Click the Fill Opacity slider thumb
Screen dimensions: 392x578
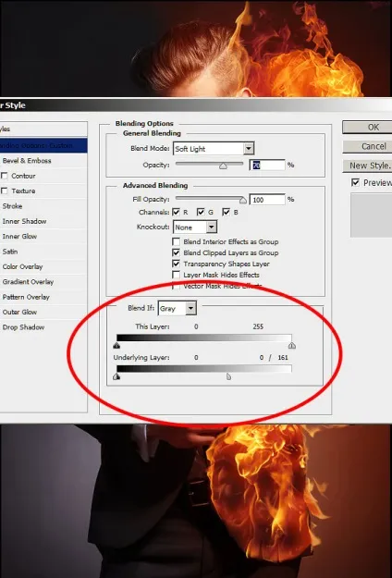click(243, 200)
